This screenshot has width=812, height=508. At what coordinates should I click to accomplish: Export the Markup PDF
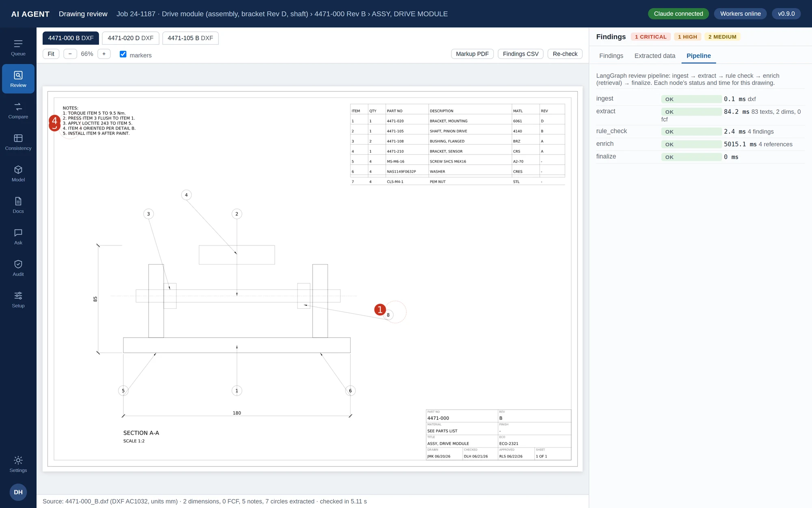click(472, 54)
